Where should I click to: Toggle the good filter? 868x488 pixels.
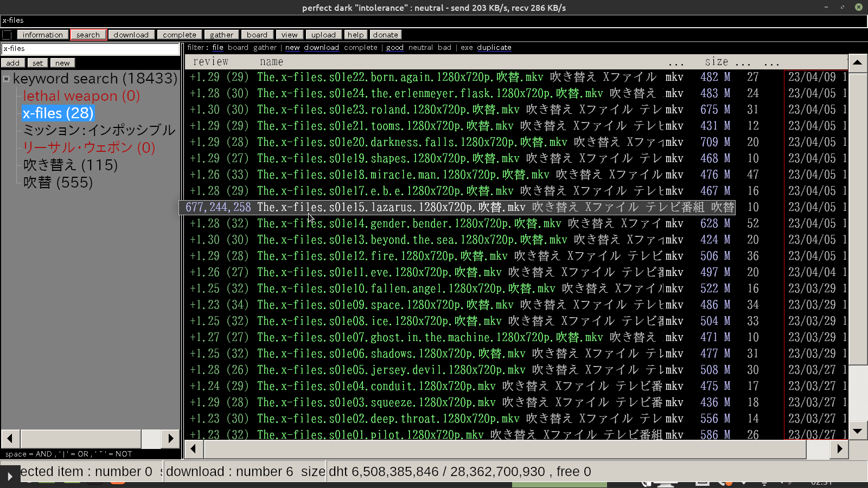coord(395,48)
